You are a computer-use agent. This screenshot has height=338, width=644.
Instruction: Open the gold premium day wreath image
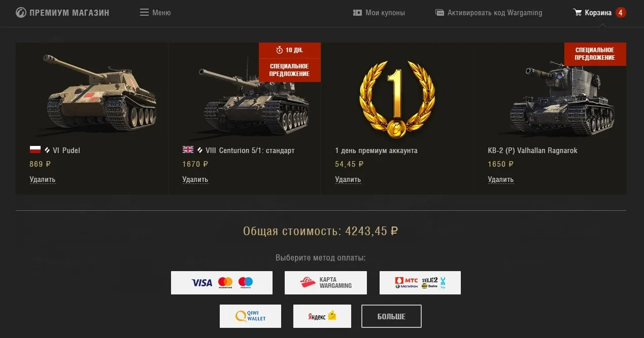tap(397, 99)
